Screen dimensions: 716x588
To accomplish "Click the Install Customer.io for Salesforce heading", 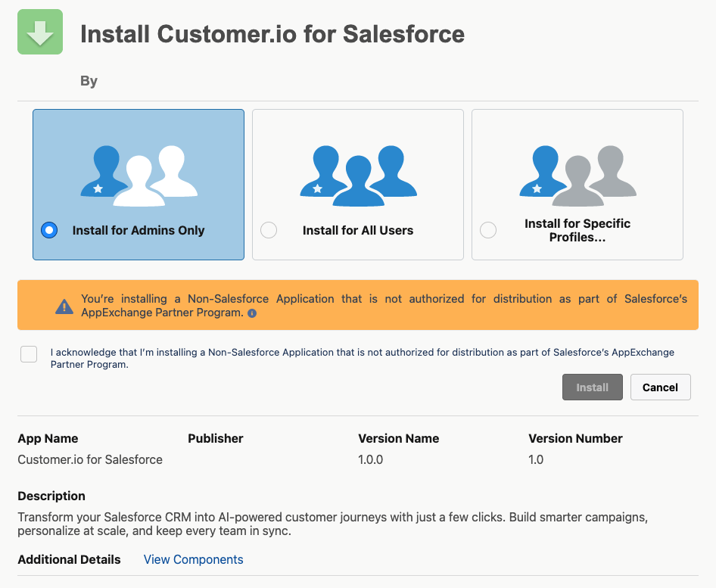I will pos(272,34).
